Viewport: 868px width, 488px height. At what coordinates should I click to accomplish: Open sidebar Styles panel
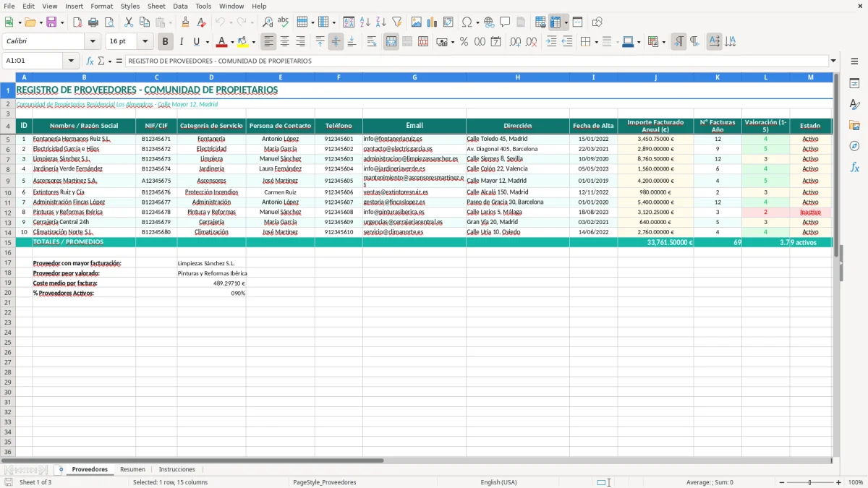[x=854, y=105]
